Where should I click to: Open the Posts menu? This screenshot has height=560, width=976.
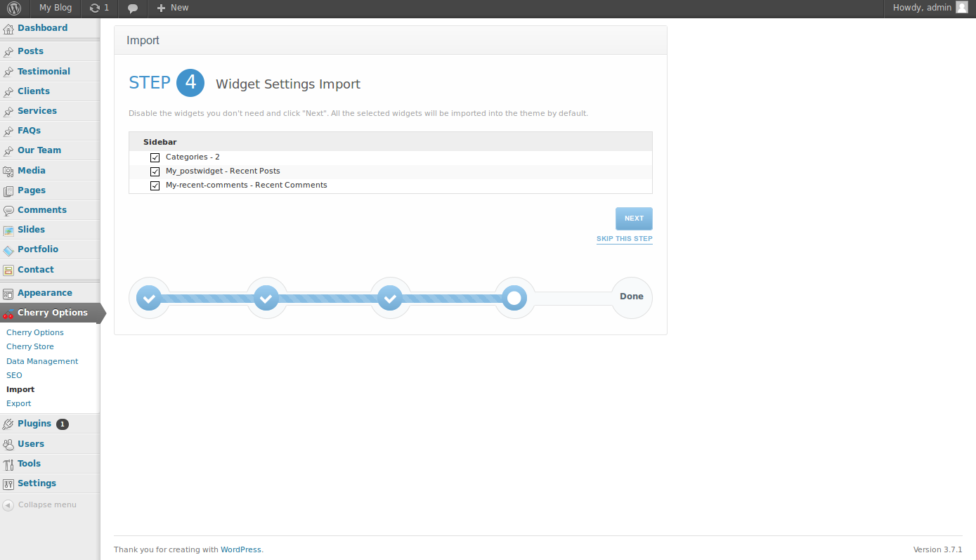click(30, 51)
